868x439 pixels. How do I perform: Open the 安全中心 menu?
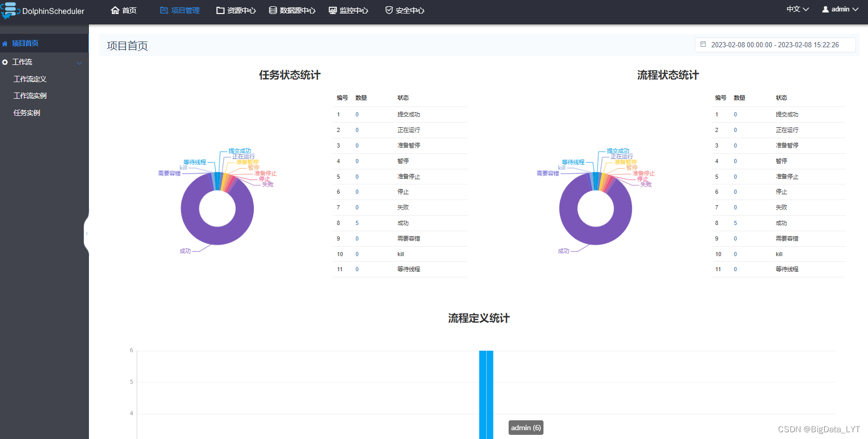pyautogui.click(x=405, y=10)
